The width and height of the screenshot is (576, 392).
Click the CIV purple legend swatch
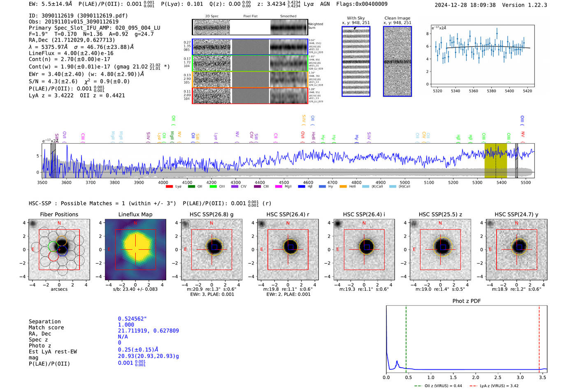coord(235,187)
